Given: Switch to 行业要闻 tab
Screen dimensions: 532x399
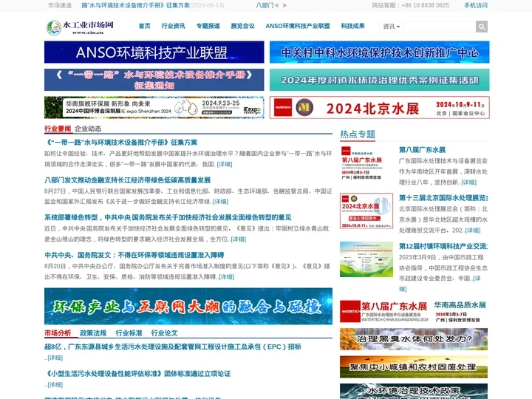Looking at the screenshot, I should [58, 129].
